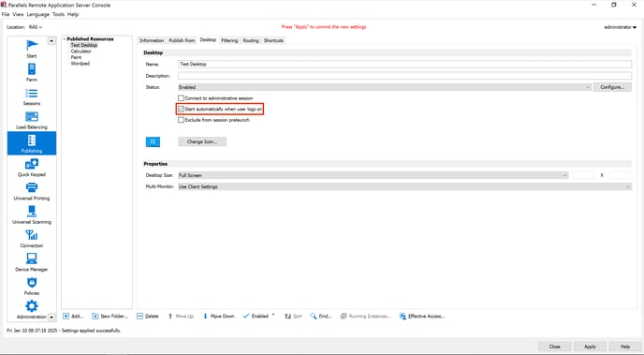Switch to the Filtering tab
The image size is (644, 355).
(229, 40)
